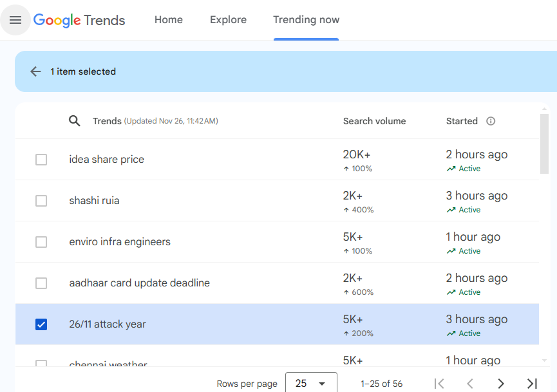The width and height of the screenshot is (557, 392).
Task: Jump to the last results page
Action: tap(532, 384)
